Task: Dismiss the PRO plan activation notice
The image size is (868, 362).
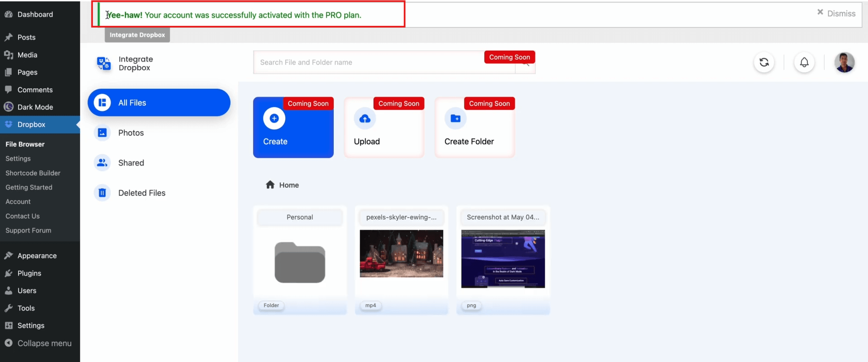Action: 836,14
